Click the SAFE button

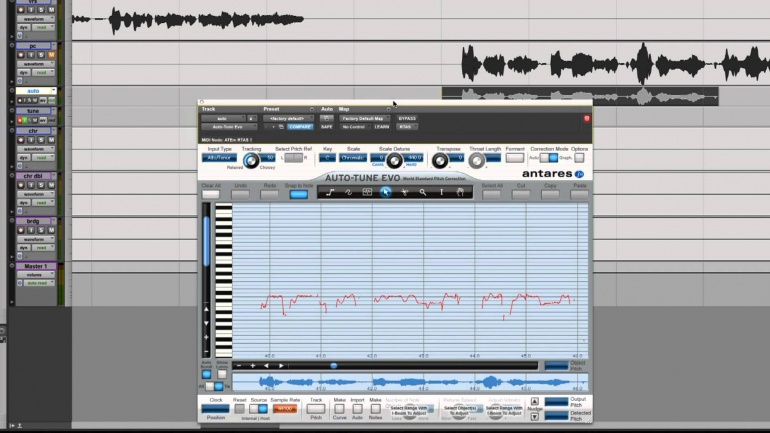coord(326,127)
